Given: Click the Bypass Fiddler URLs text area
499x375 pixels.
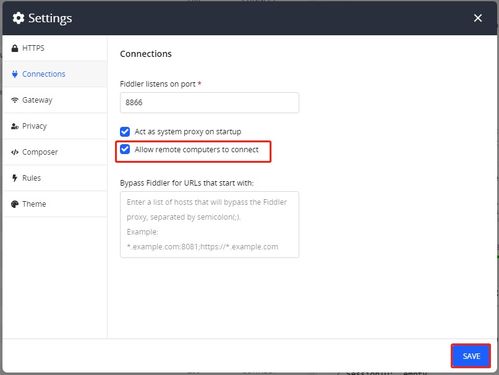Looking at the screenshot, I should [x=209, y=224].
